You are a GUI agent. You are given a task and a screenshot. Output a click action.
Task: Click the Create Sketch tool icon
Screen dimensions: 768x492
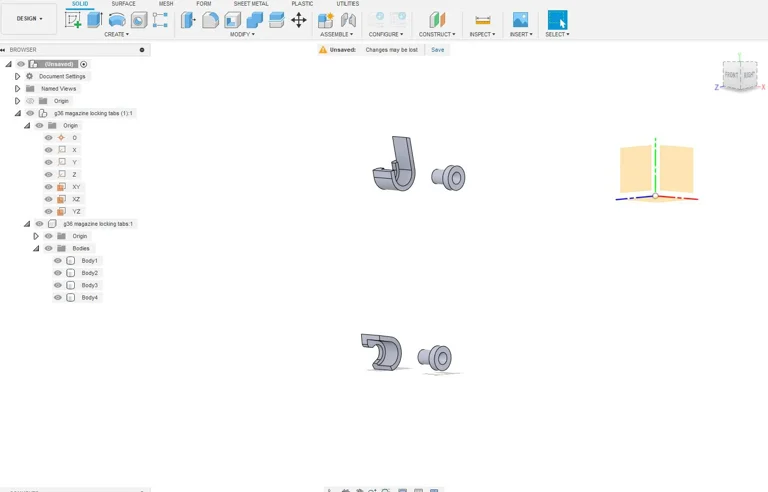(x=73, y=20)
